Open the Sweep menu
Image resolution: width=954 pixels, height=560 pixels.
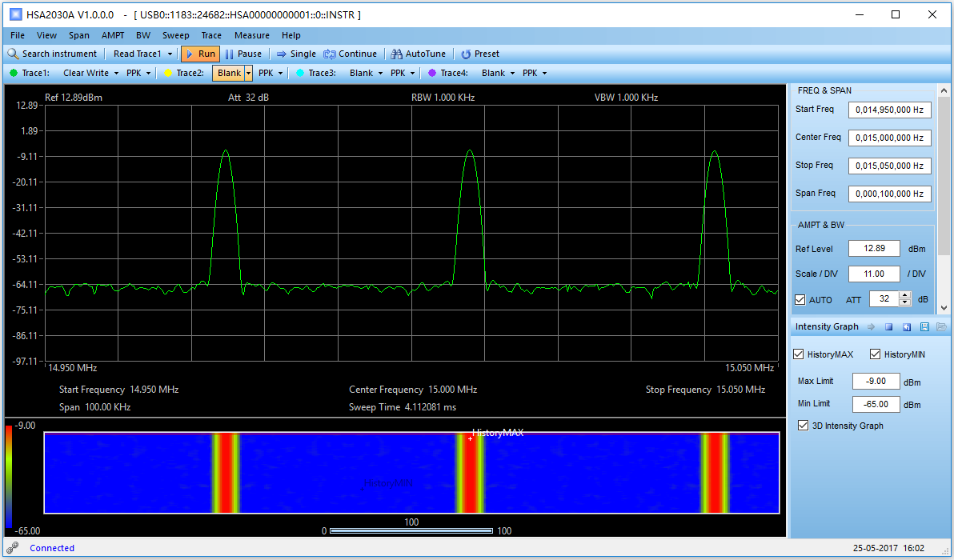pos(175,35)
